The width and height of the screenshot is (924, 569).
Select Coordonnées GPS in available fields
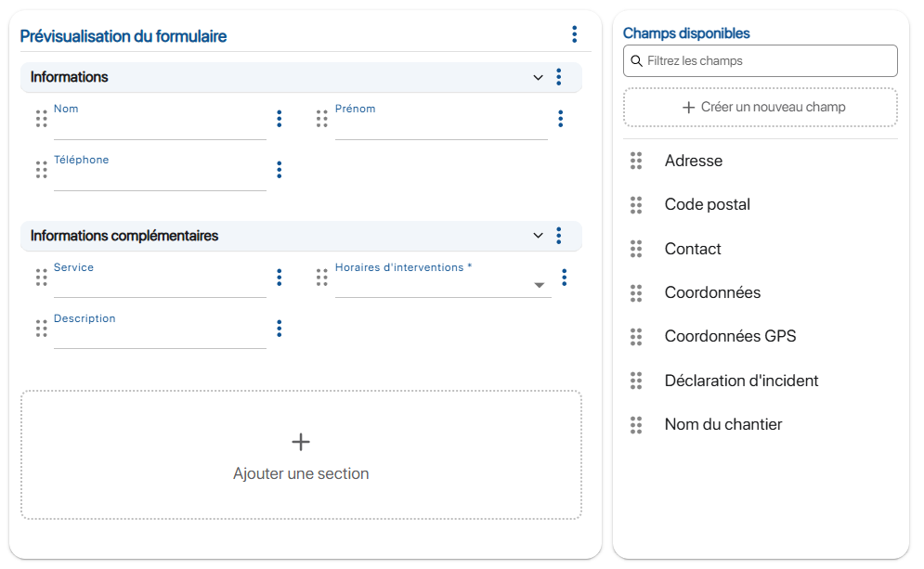click(x=730, y=336)
